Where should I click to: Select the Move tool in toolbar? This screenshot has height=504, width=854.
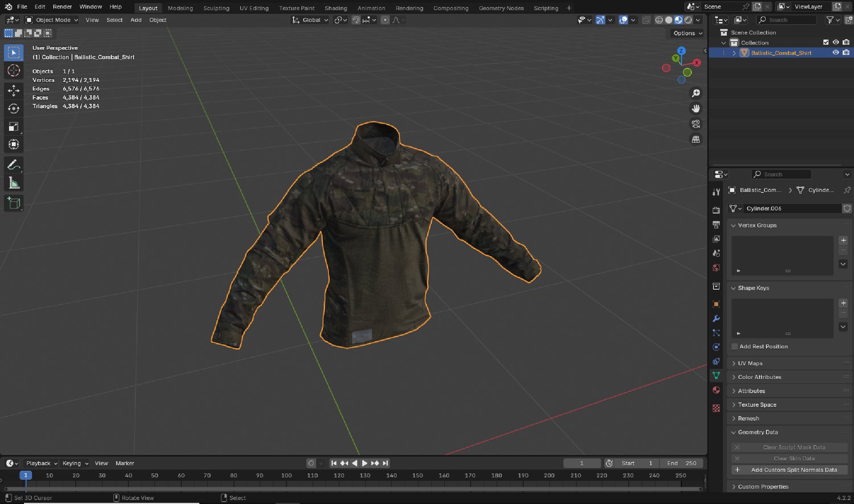(14, 90)
